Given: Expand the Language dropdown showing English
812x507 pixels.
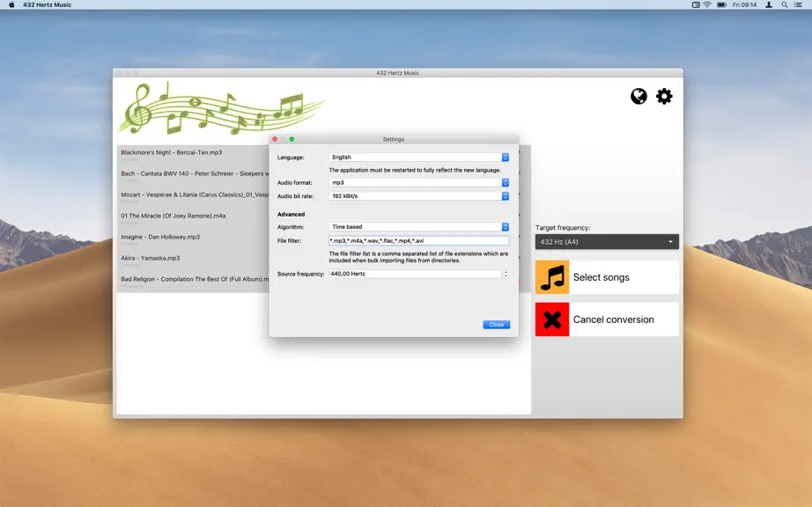Looking at the screenshot, I should [x=418, y=158].
